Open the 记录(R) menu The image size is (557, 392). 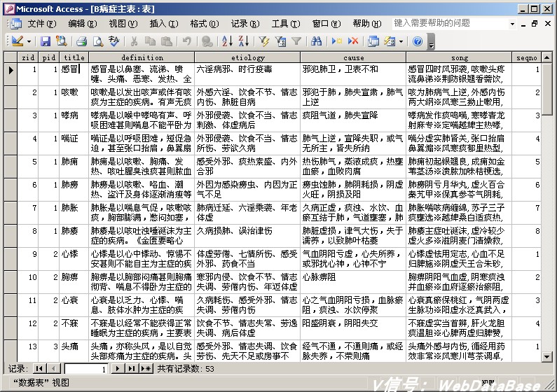tap(245, 23)
